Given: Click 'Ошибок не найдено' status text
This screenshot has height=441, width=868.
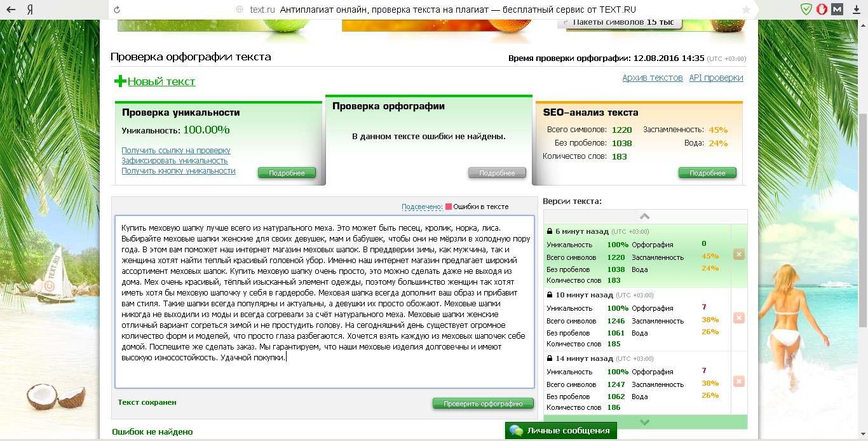Looking at the screenshot, I should [153, 431].
